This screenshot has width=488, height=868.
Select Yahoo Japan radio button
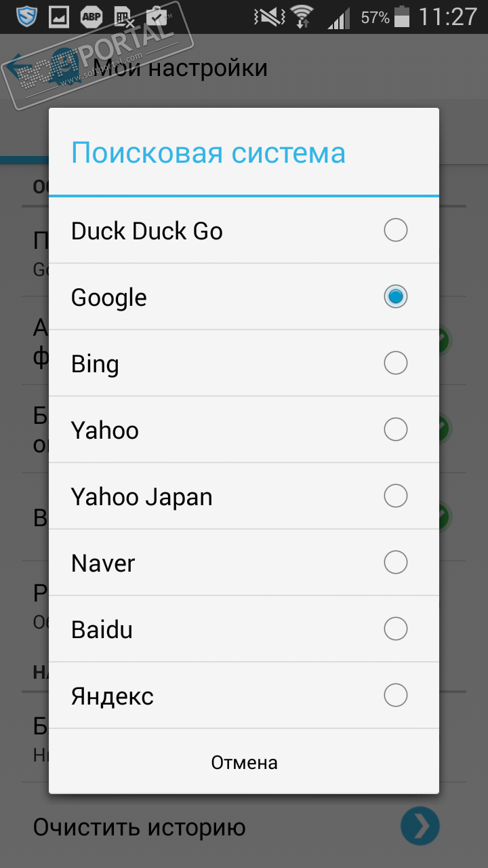(396, 496)
